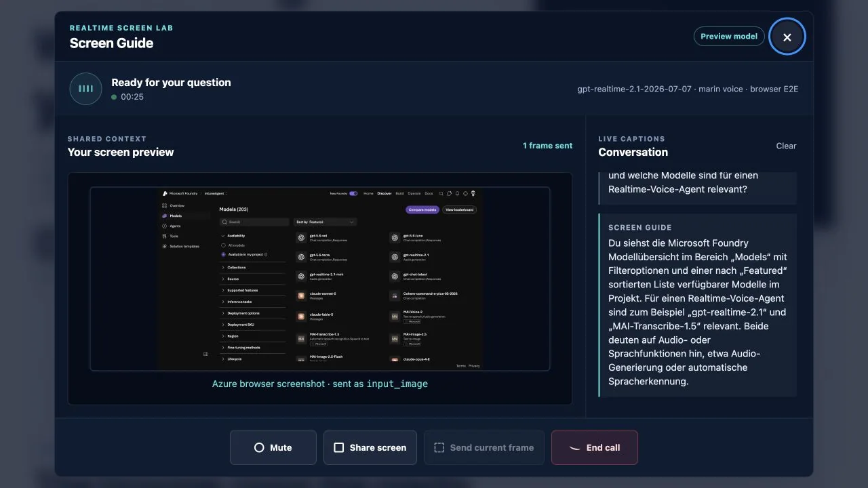Image resolution: width=868 pixels, height=488 pixels.
Task: Click the MAI-Voice-2 model icon in the preview
Action: click(x=394, y=316)
